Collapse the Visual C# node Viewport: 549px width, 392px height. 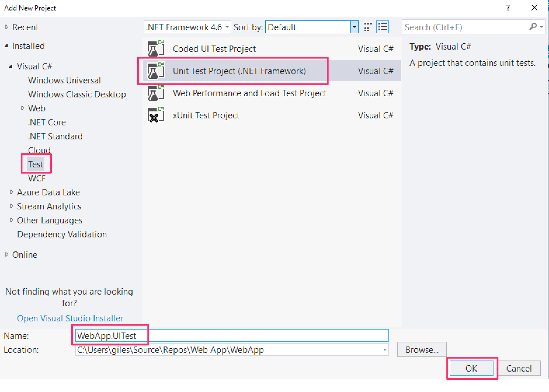coord(11,66)
